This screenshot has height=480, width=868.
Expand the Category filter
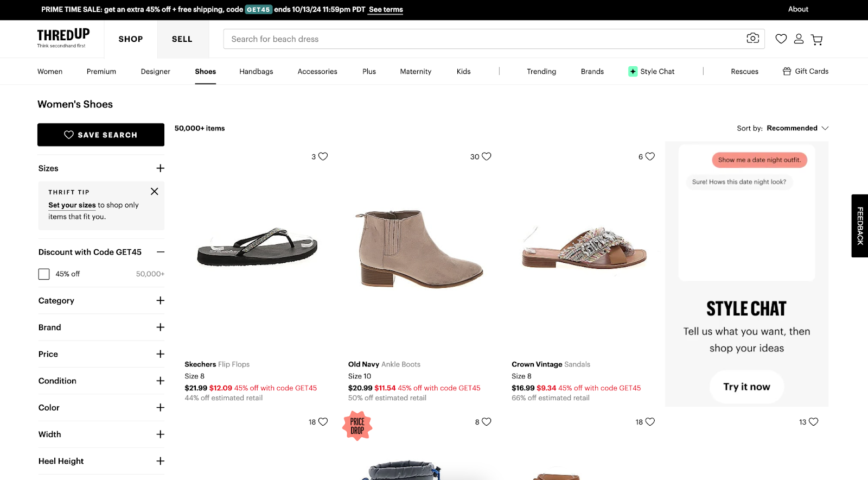click(x=160, y=300)
